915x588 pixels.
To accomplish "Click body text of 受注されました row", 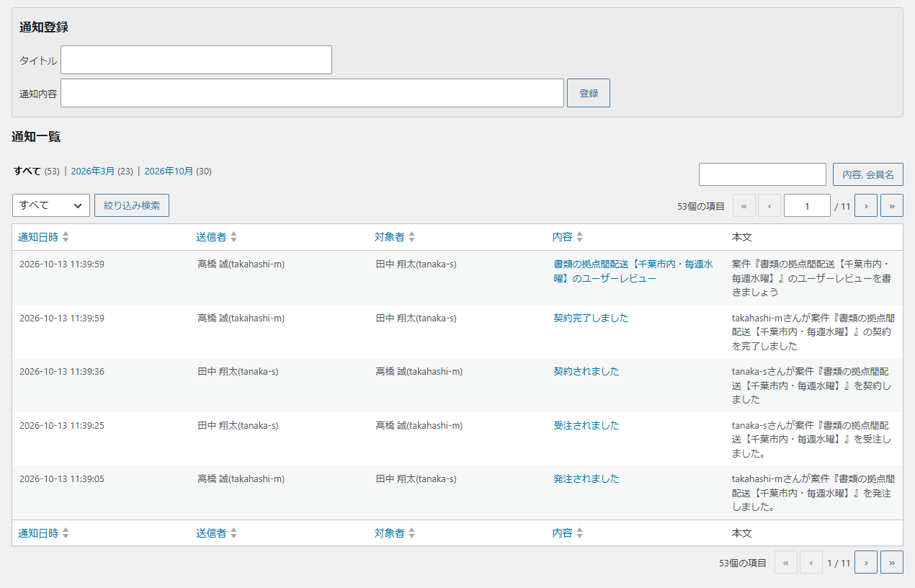I will point(812,439).
